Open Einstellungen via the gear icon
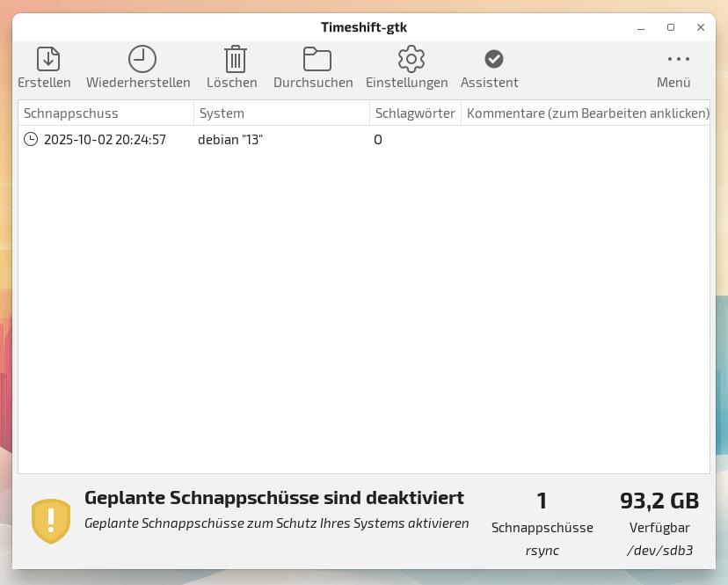The width and height of the screenshot is (728, 585). point(411,59)
